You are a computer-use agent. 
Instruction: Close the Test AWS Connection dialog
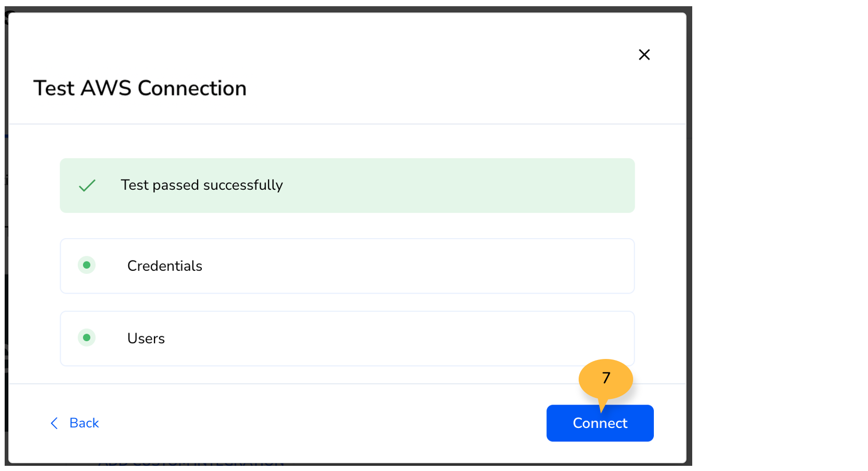[x=644, y=54]
